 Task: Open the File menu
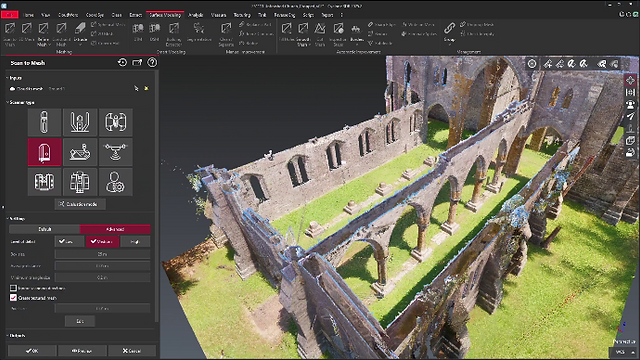pyautogui.click(x=9, y=15)
